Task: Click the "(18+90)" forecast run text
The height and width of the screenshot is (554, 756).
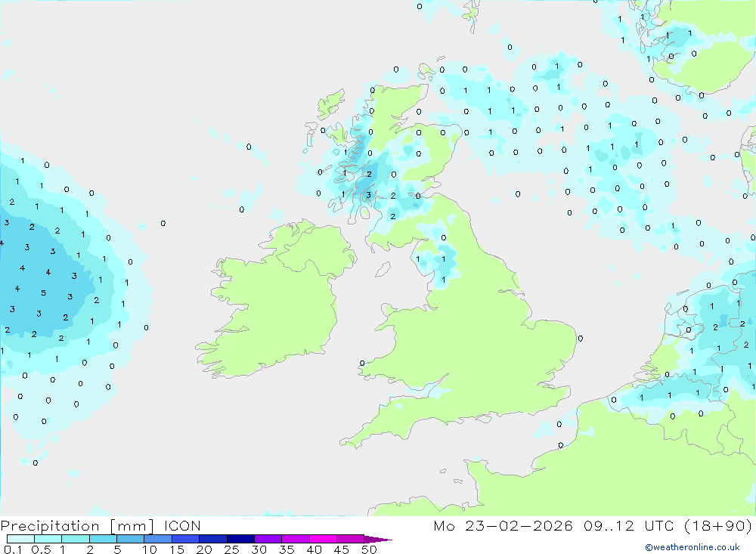Action: [718, 526]
